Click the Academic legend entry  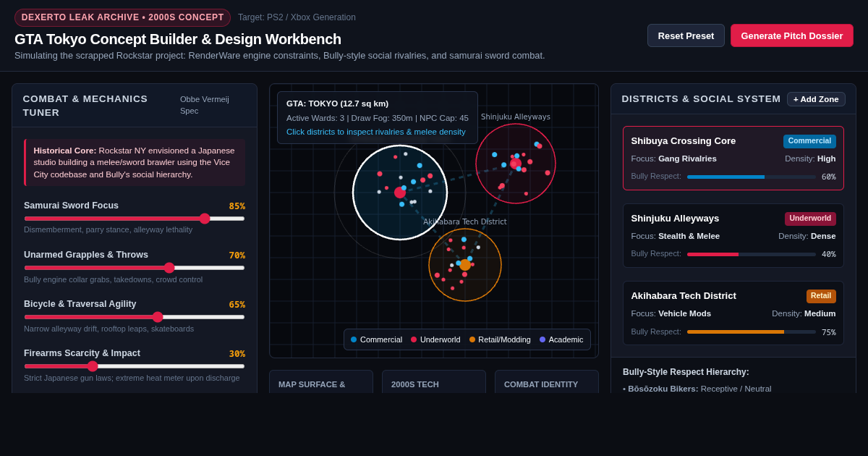561,339
